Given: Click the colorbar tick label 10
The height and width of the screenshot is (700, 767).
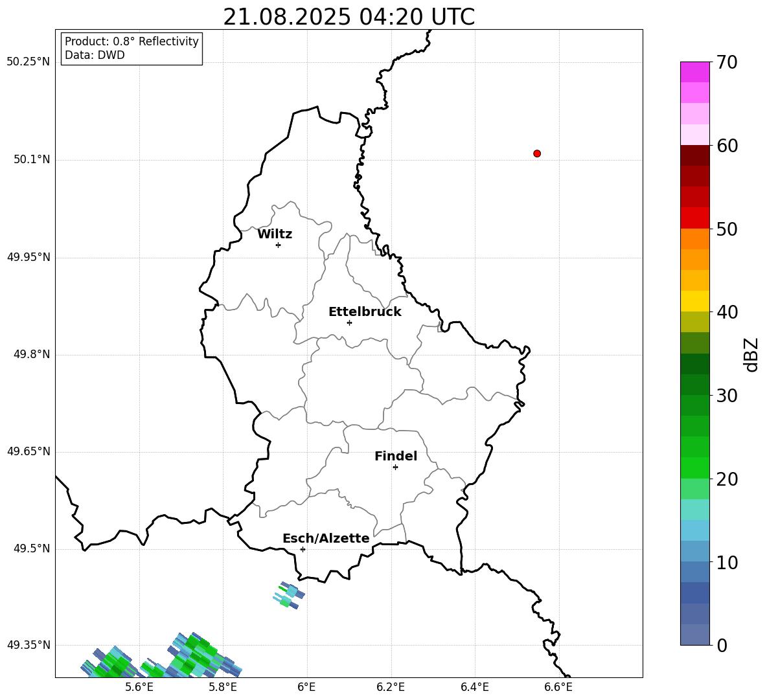Looking at the screenshot, I should point(727,562).
